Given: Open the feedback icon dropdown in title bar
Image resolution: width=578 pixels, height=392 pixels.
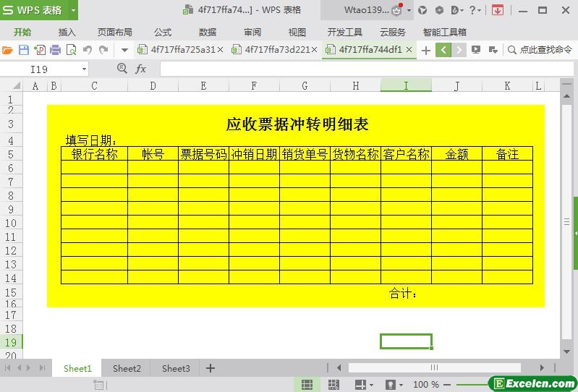Looking at the screenshot, I should [457, 10].
